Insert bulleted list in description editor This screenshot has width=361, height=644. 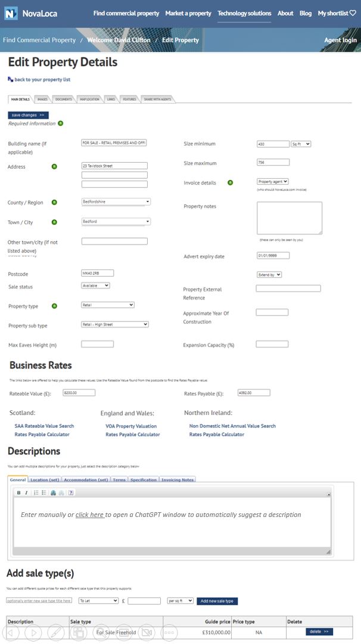pyautogui.click(x=43, y=493)
